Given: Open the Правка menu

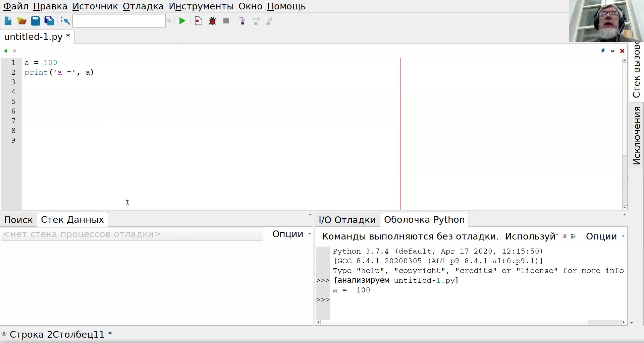Looking at the screenshot, I should [x=50, y=6].
